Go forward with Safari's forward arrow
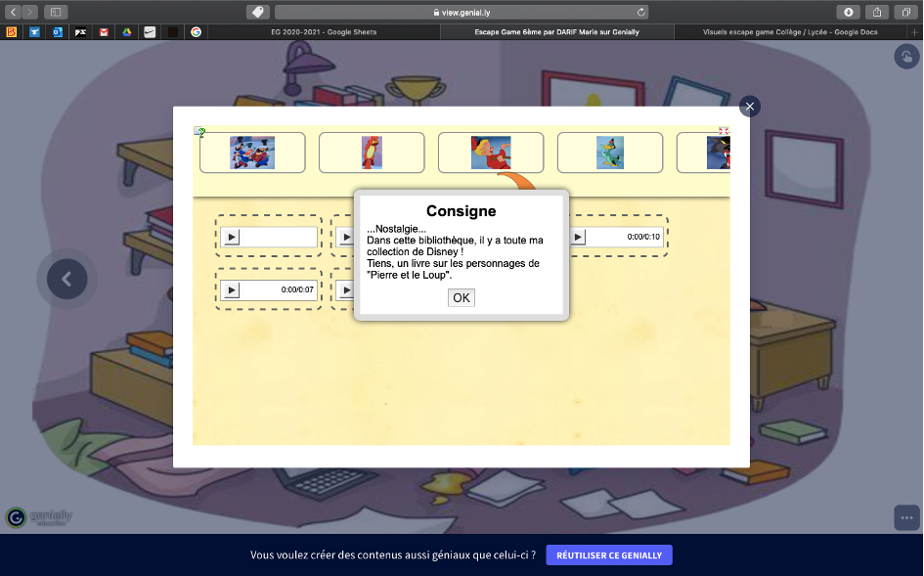The image size is (924, 576). [x=29, y=12]
